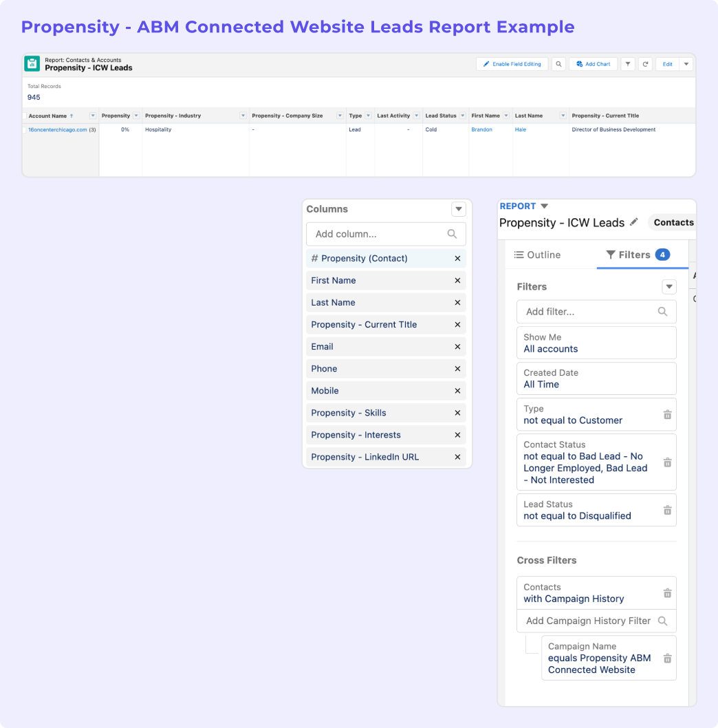Focus the Add filter search field
The height and width of the screenshot is (728, 718).
[596, 312]
